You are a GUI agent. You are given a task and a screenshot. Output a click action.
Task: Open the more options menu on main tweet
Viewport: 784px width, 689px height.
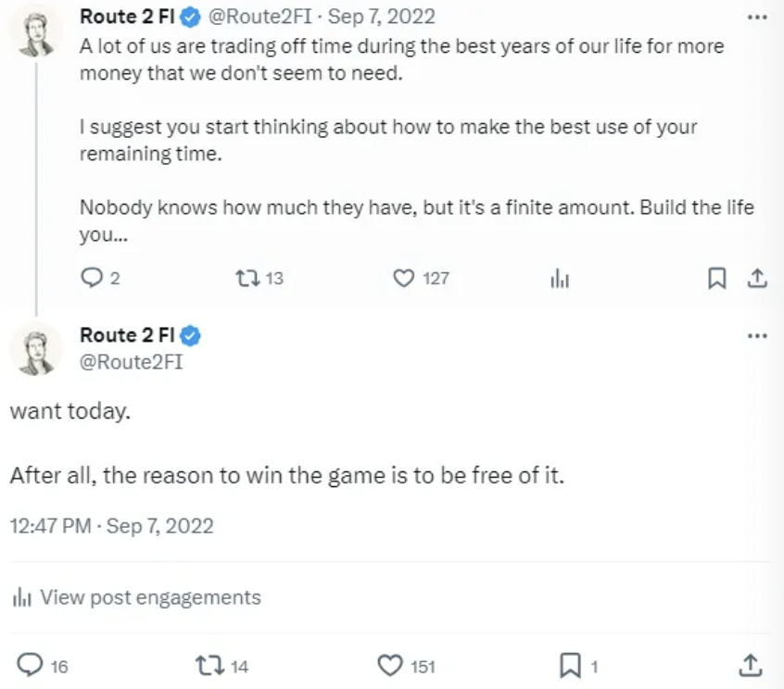coord(757,336)
